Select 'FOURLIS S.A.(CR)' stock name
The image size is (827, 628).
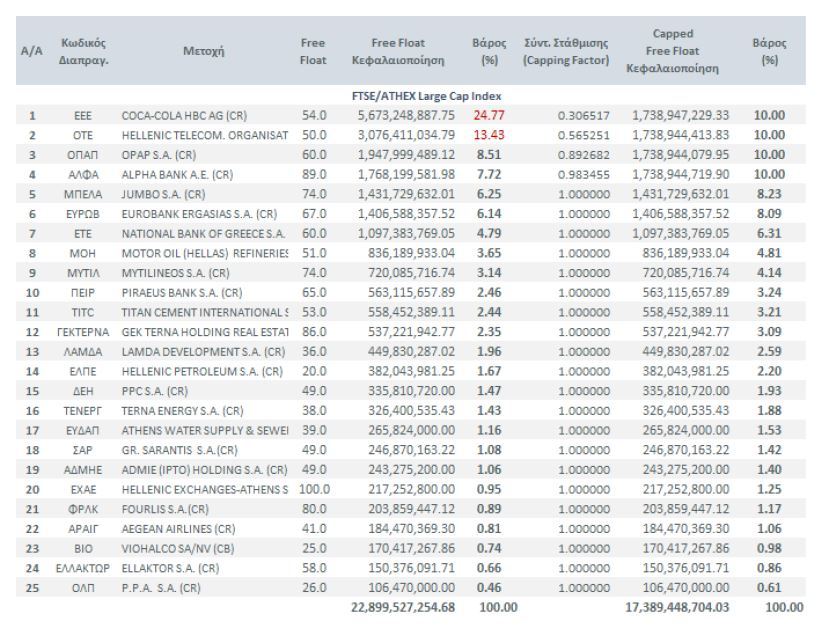coord(165,509)
